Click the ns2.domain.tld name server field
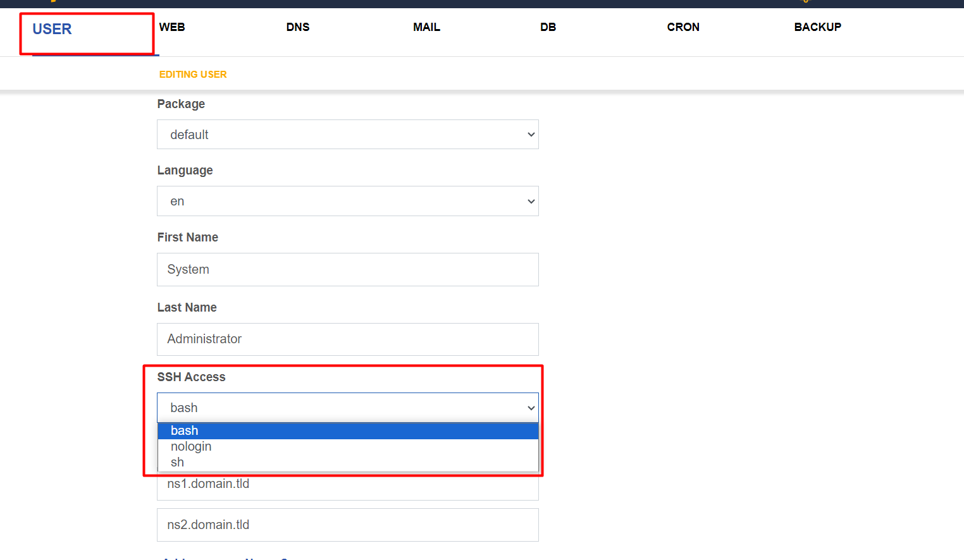The image size is (964, 560). coord(347,525)
